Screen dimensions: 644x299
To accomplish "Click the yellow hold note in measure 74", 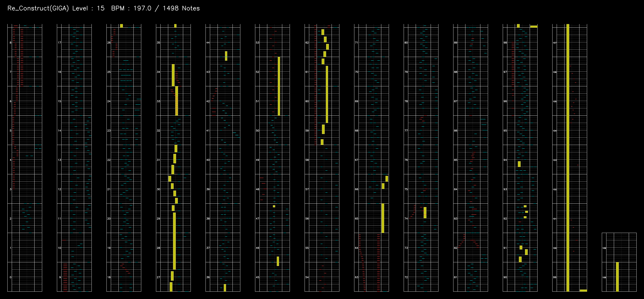I will click(425, 212).
